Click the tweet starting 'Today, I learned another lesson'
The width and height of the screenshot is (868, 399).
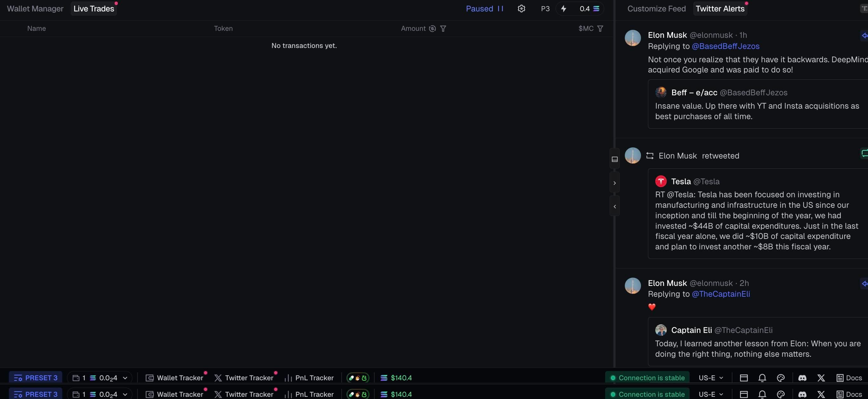758,349
